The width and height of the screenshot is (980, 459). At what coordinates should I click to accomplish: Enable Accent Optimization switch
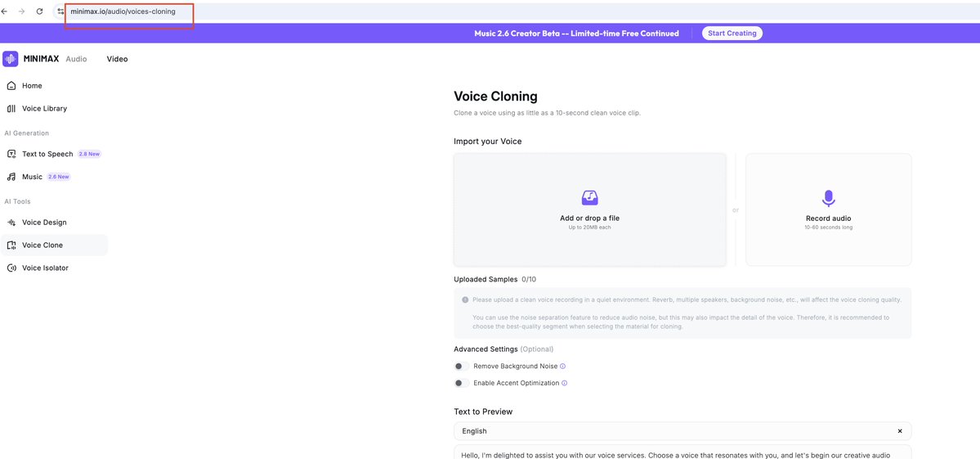click(461, 384)
